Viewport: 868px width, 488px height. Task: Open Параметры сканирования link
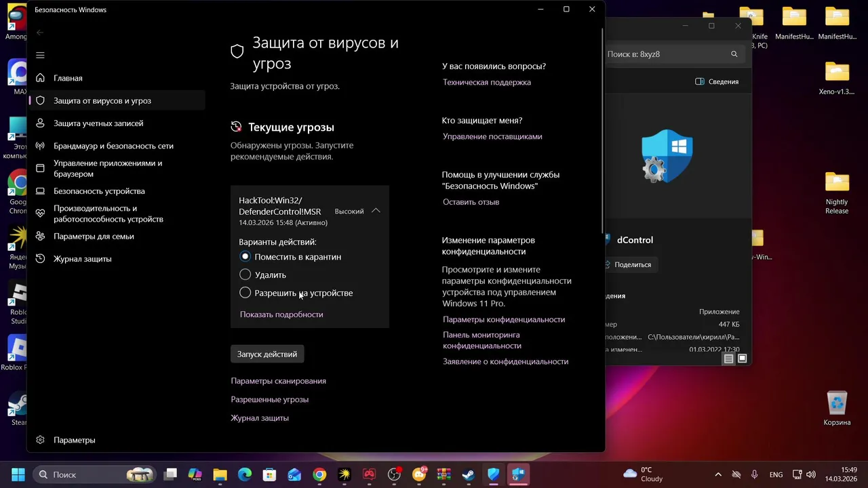pos(278,381)
